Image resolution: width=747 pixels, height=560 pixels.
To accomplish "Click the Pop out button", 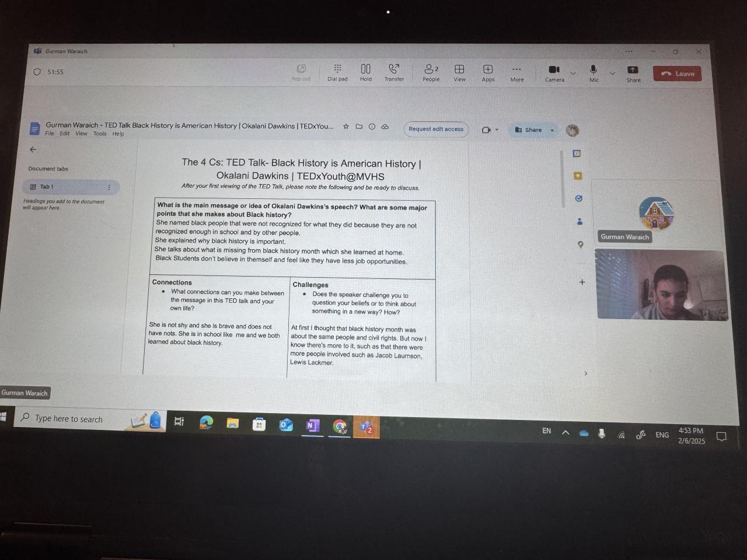I will tap(301, 73).
